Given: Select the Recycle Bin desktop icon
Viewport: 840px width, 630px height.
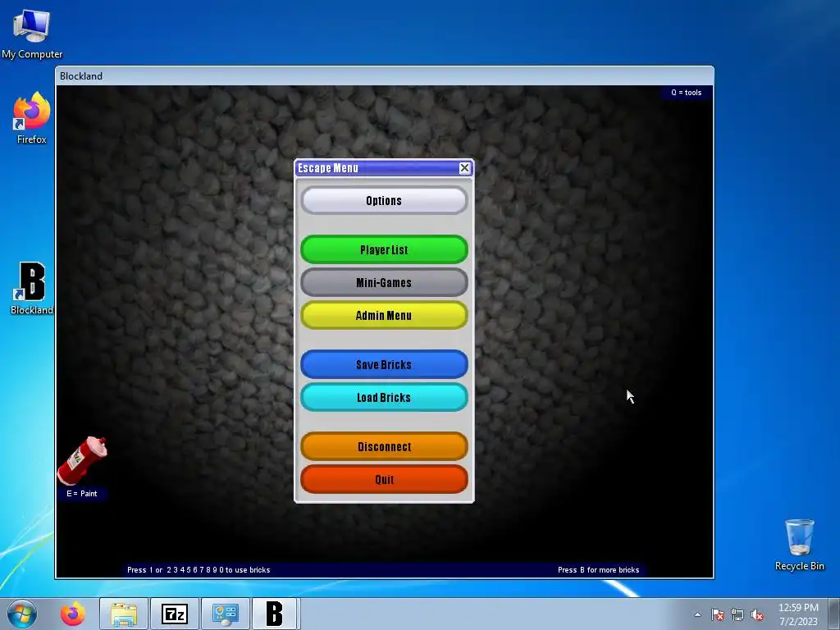Looking at the screenshot, I should coord(799,545).
